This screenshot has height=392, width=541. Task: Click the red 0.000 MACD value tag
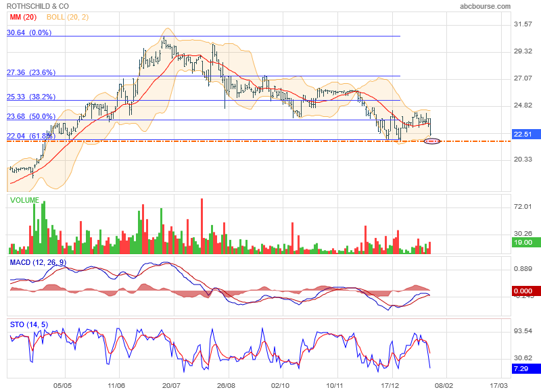[525, 291]
